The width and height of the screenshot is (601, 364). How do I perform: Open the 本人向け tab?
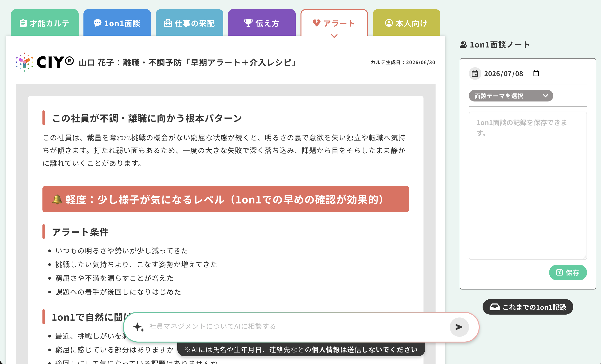(x=406, y=23)
